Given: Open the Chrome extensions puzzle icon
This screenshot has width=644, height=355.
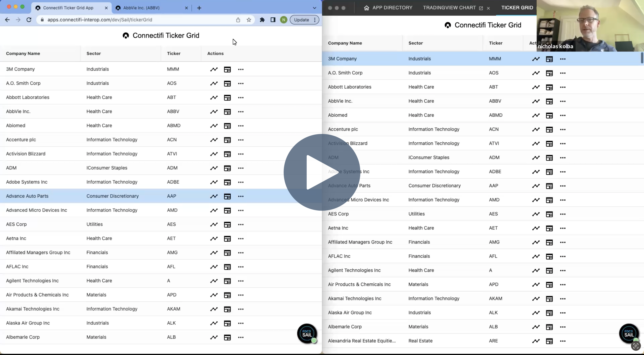Looking at the screenshot, I should (x=262, y=20).
